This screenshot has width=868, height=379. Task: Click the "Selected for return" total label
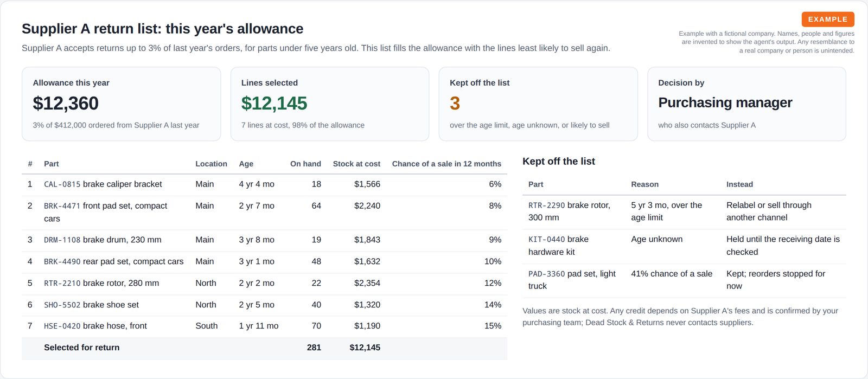(x=81, y=348)
